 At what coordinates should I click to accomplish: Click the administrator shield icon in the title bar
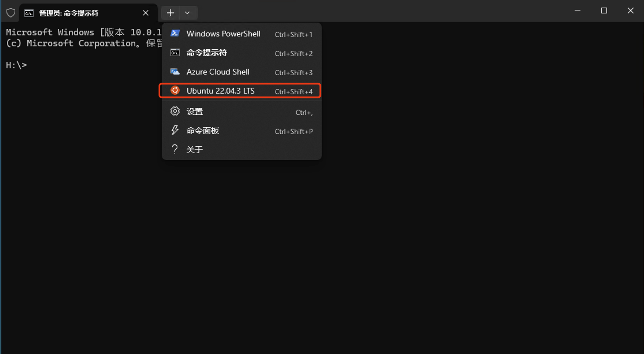(11, 13)
